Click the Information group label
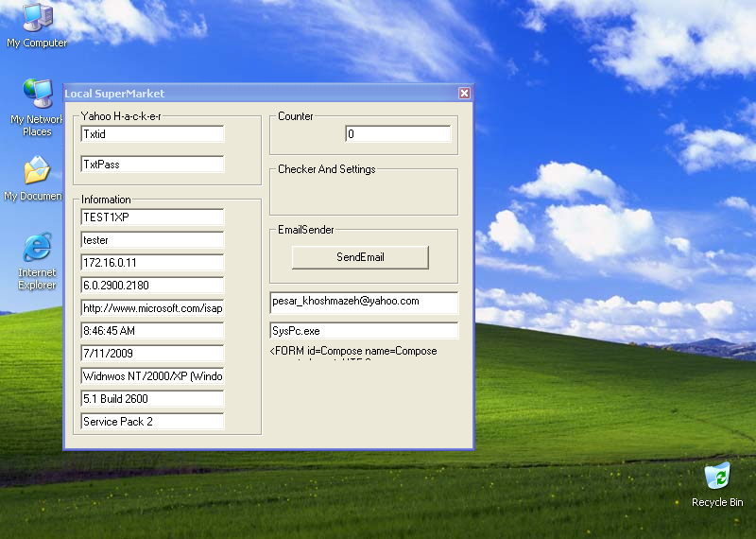 click(106, 200)
